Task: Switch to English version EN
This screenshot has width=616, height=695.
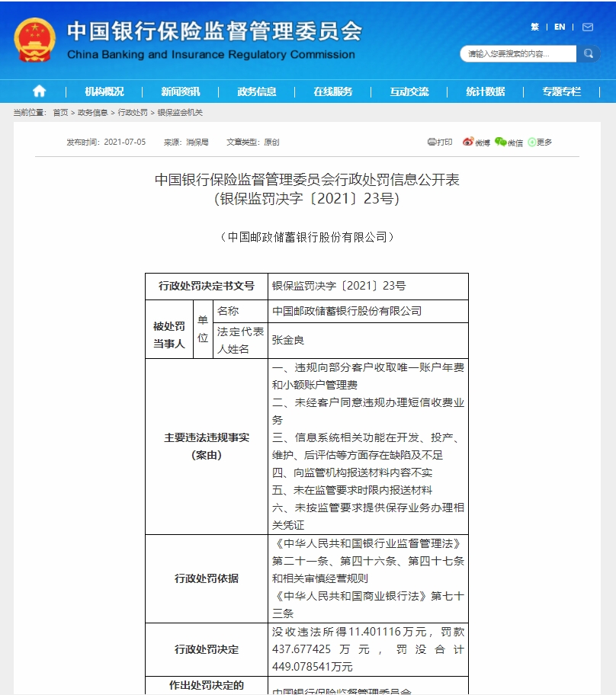Action: click(x=560, y=27)
